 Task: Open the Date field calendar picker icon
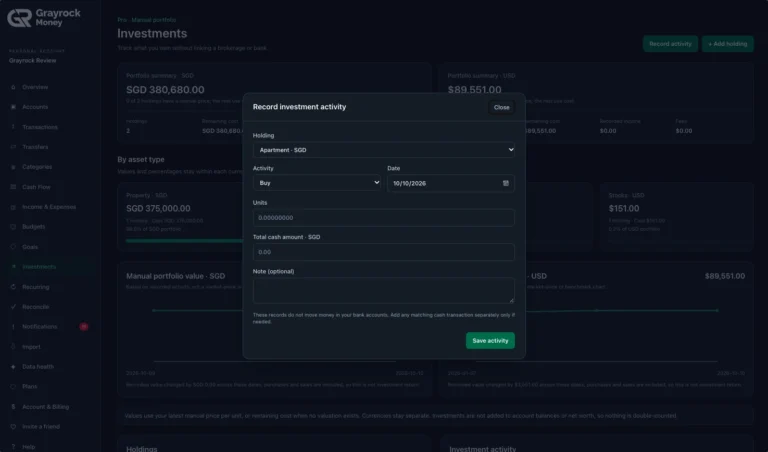click(x=506, y=183)
